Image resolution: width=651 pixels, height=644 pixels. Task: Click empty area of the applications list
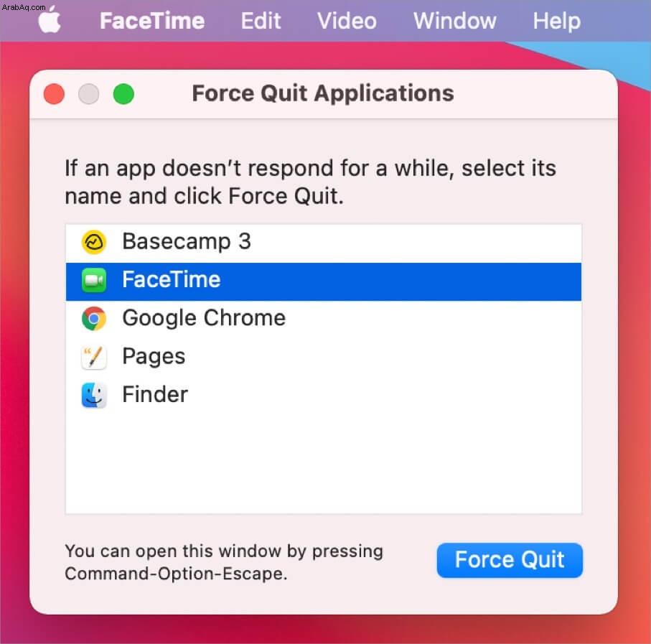[x=324, y=464]
